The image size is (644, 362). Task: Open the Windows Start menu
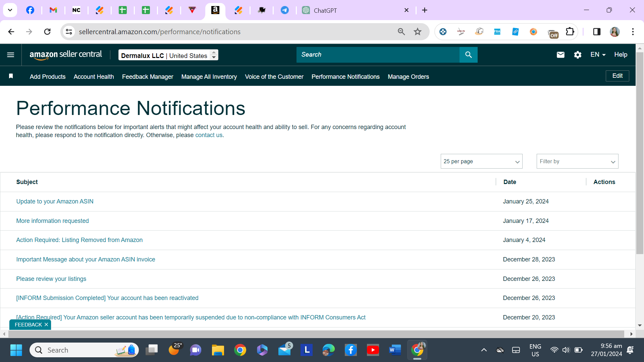[16, 350]
